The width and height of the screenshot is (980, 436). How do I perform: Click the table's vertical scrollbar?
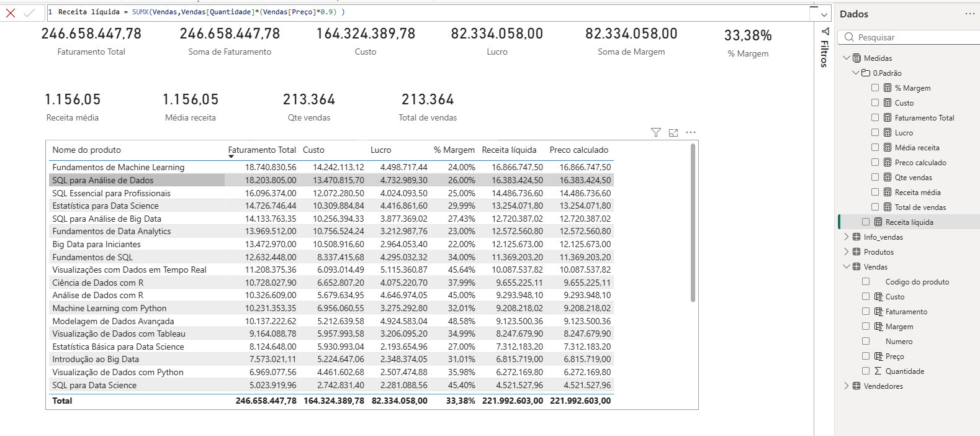pos(693,223)
